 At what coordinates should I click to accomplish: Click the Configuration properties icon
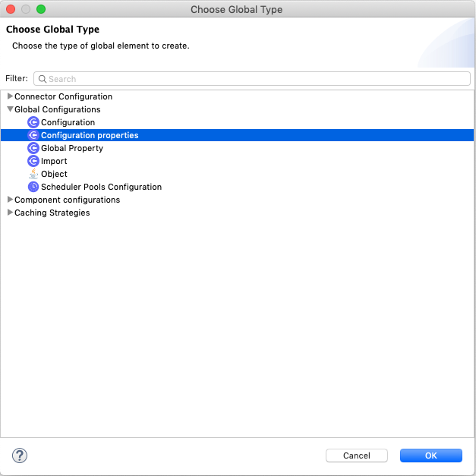[x=33, y=135]
